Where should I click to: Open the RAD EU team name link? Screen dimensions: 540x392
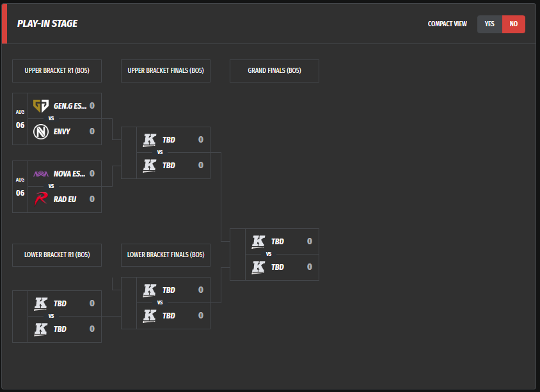click(x=65, y=199)
